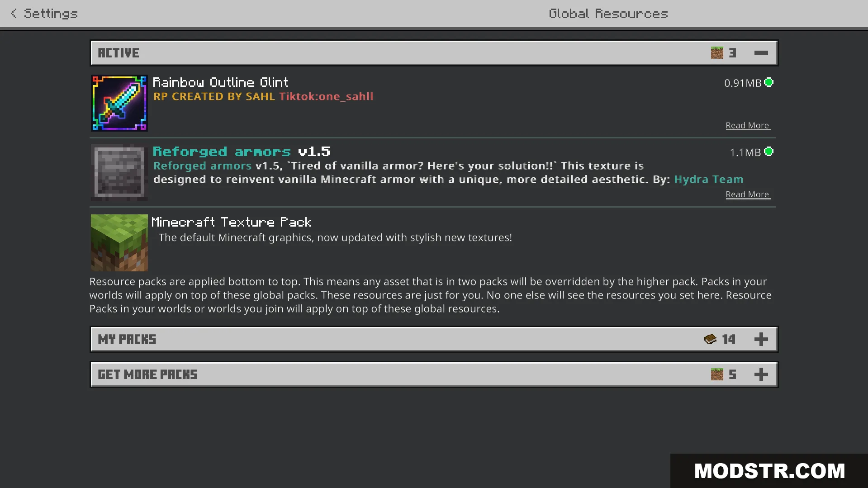Click the green status dot beside 1.1MB
Image resolution: width=868 pixels, height=488 pixels.
click(768, 152)
